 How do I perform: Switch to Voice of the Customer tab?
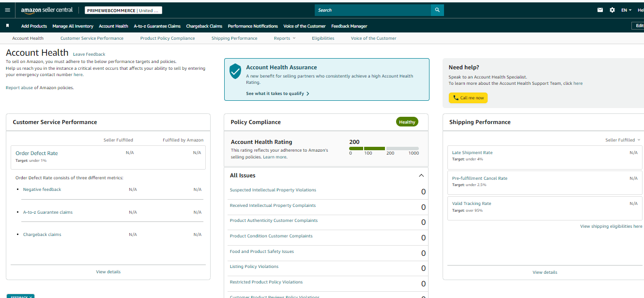(x=373, y=38)
